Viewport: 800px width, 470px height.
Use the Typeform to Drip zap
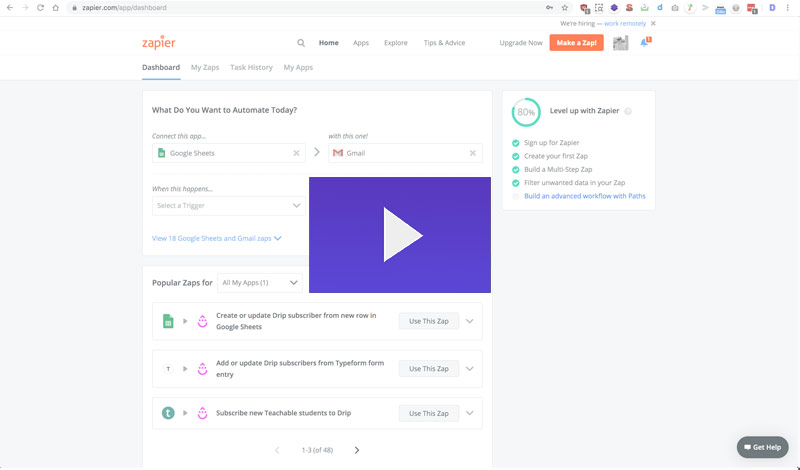coord(429,368)
